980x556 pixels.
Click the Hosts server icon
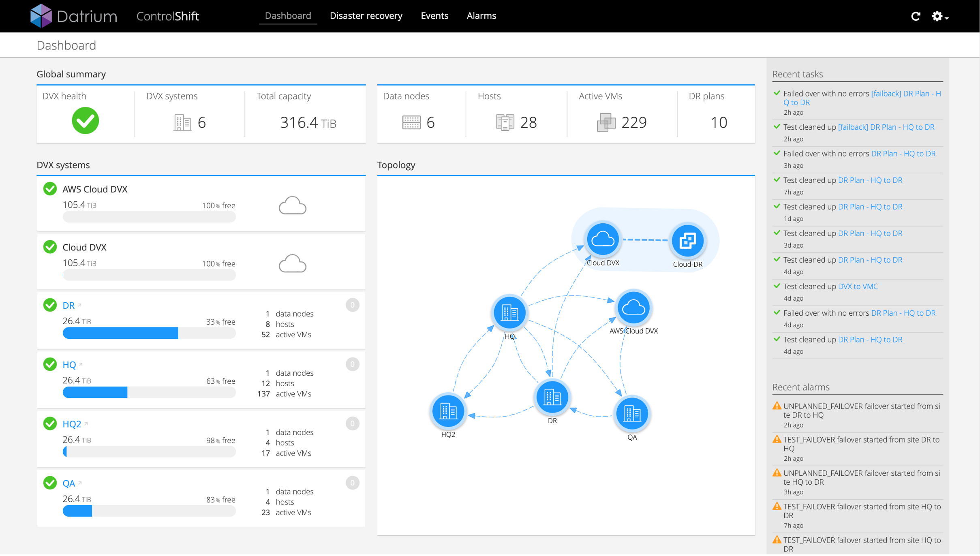[x=505, y=122]
